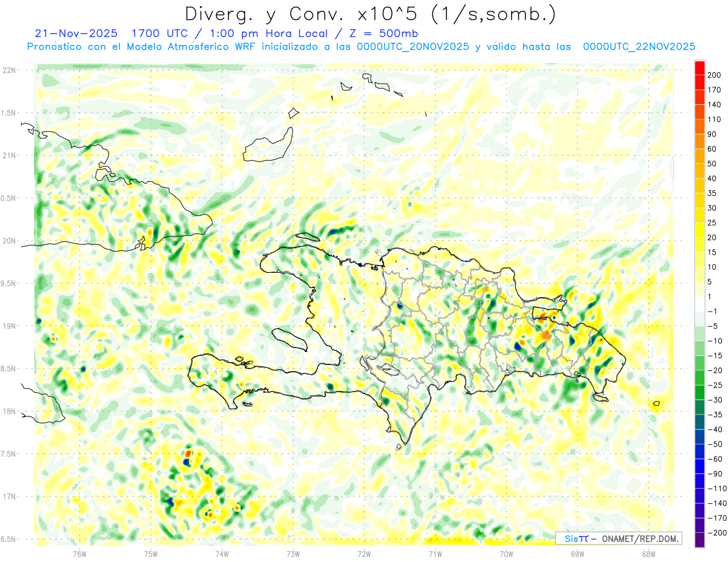The image size is (728, 562).
Task: Select the '18N' latitude label
Action: (x=8, y=412)
